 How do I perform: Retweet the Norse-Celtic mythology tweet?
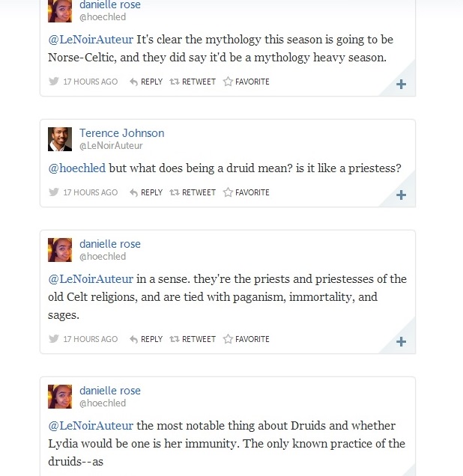[193, 82]
